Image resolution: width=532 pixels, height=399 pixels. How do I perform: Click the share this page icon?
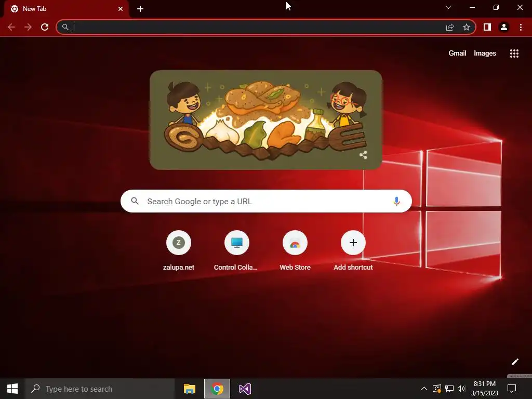pyautogui.click(x=450, y=27)
